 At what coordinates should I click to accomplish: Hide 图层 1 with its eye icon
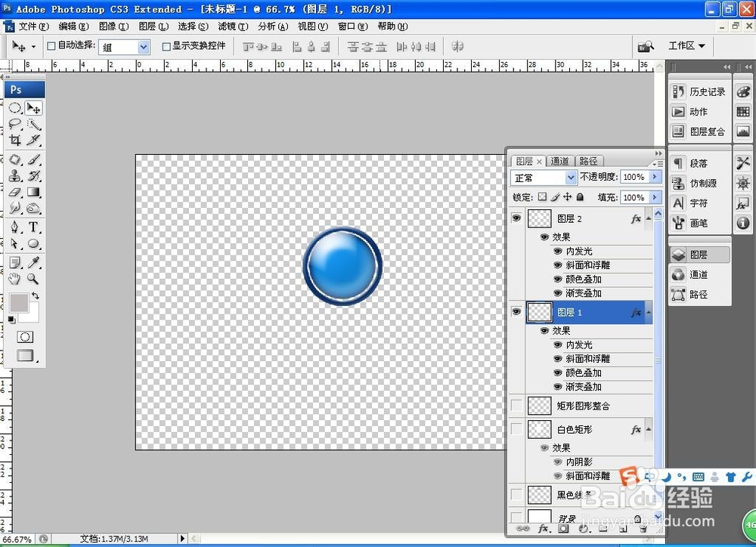516,312
